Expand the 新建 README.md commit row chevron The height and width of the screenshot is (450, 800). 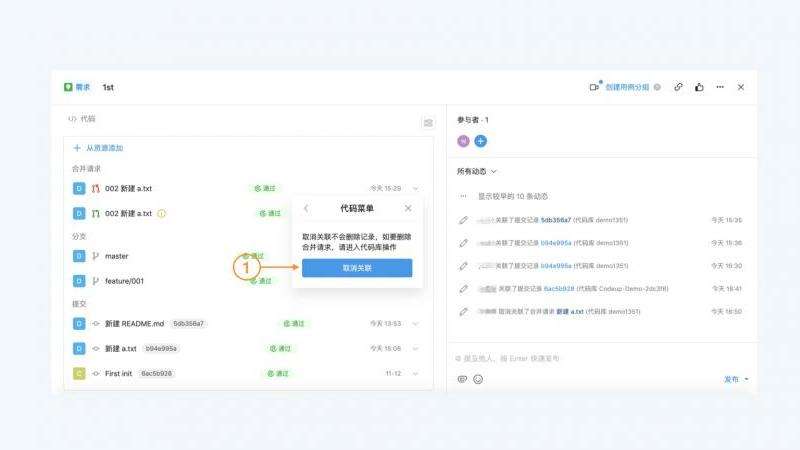coord(416,323)
